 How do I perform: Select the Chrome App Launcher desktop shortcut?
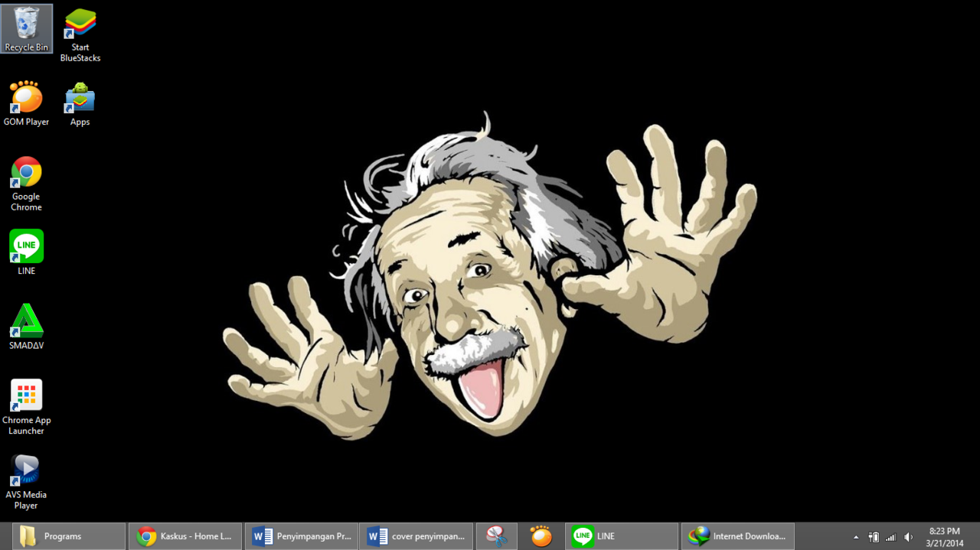tap(26, 407)
